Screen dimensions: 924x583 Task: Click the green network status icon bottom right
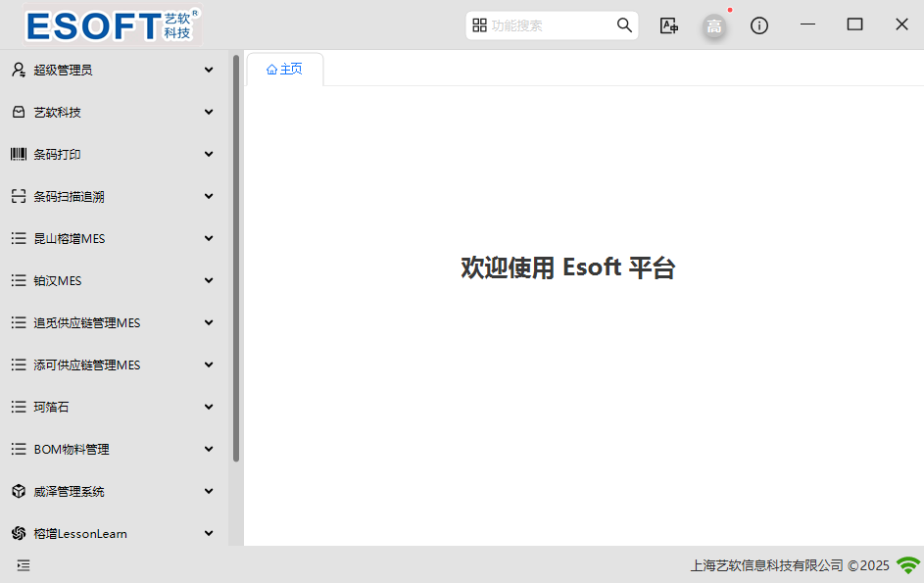pos(908,565)
